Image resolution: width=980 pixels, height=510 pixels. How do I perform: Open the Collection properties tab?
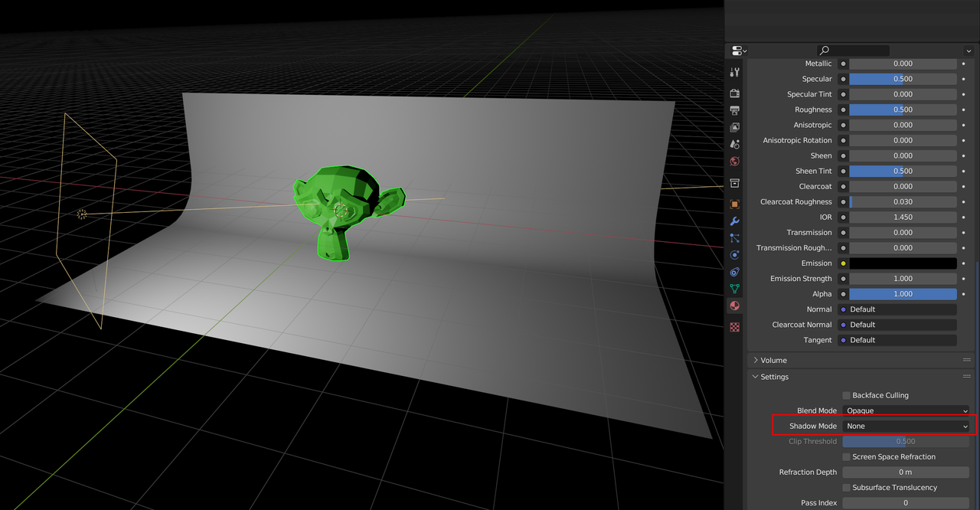point(735,183)
